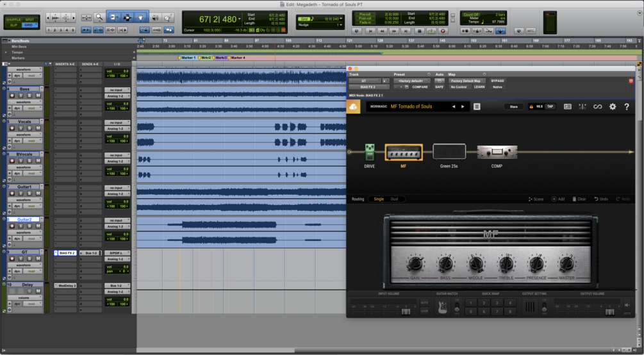Image resolution: width=644 pixels, height=355 pixels.
Task: Click the Fast Forward transport button
Action: [394, 31]
